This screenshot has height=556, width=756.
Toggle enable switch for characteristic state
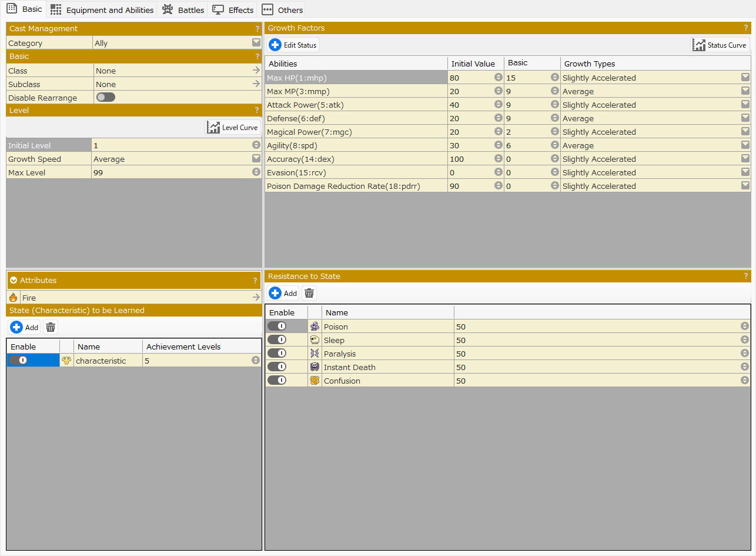point(18,361)
